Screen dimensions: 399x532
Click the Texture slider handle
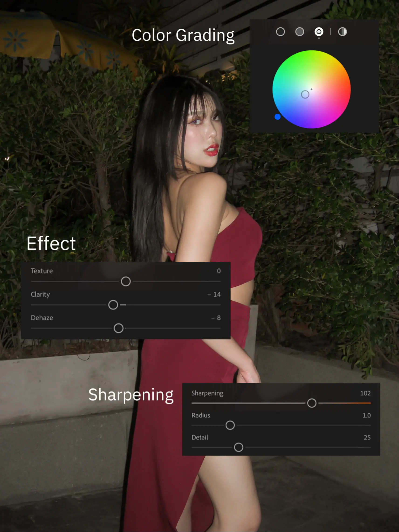point(126,281)
